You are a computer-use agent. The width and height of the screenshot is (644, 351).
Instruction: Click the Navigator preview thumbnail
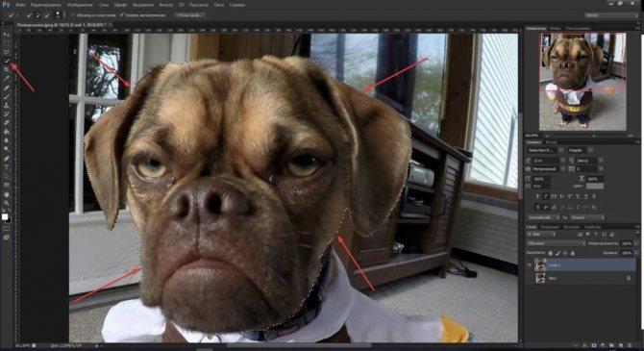coord(582,82)
